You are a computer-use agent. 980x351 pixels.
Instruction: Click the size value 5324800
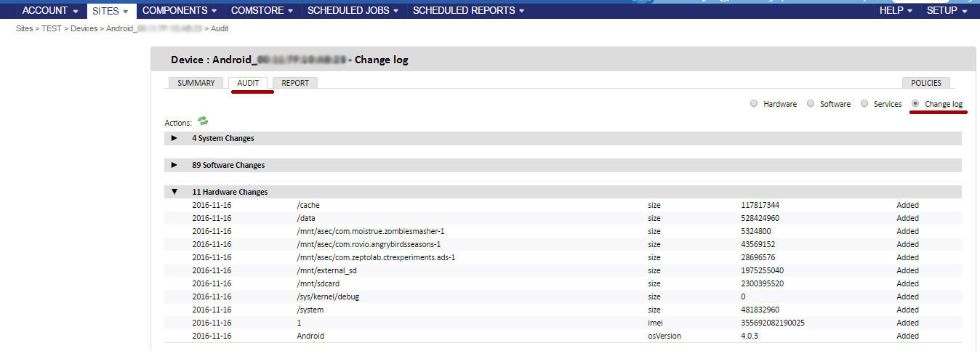pos(756,231)
